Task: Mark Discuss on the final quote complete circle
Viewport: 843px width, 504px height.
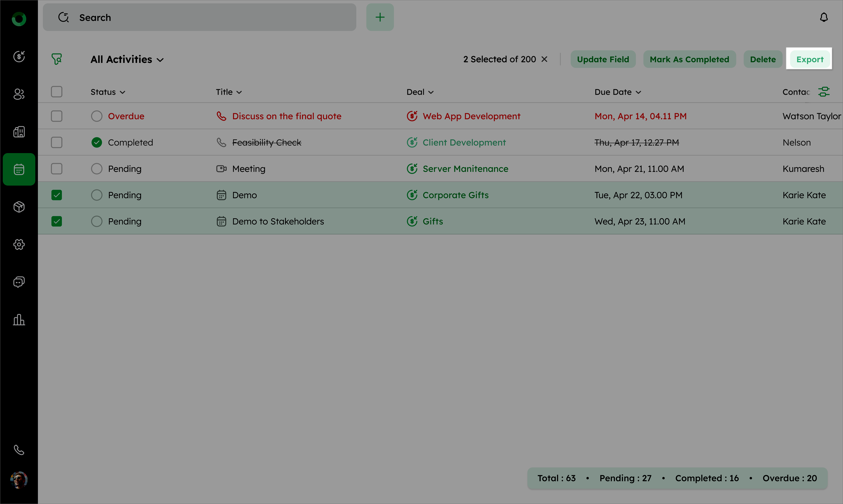Action: coord(97,116)
